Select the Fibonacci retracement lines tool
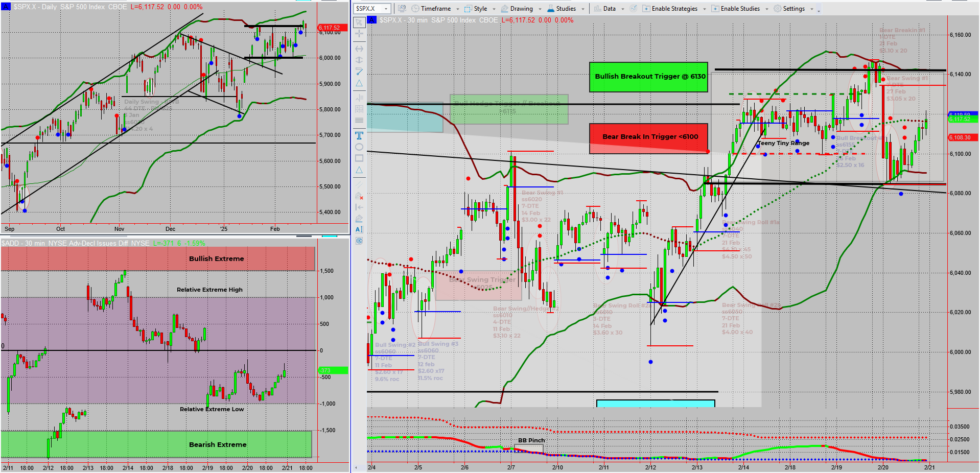980x473 pixels. click(359, 98)
